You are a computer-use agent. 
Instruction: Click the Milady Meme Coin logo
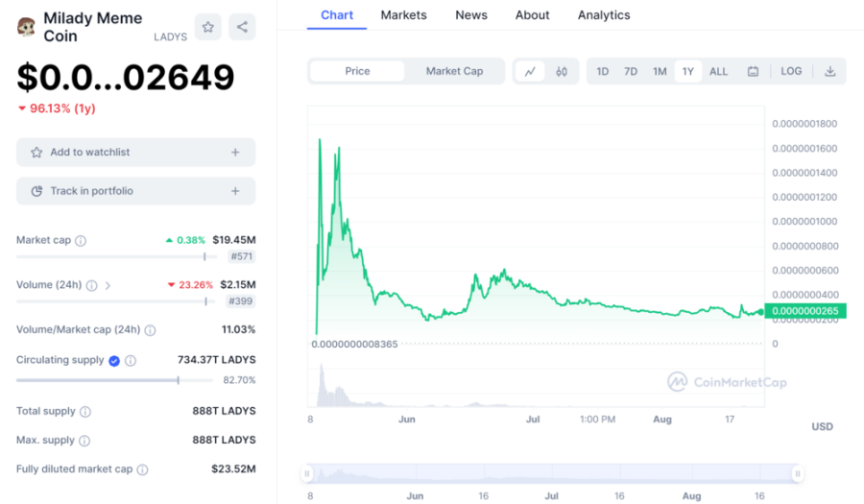[26, 27]
